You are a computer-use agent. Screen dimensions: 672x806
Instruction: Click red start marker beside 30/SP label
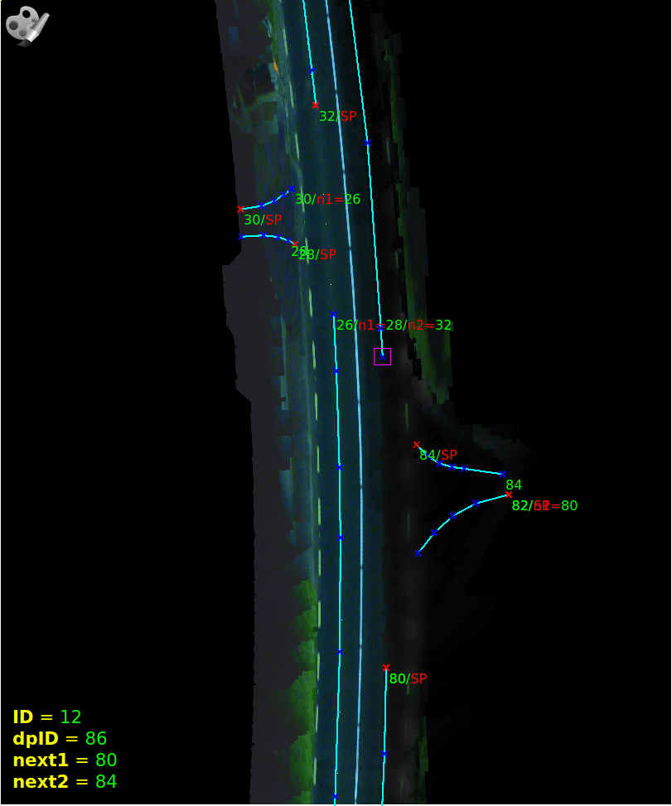pos(240,210)
